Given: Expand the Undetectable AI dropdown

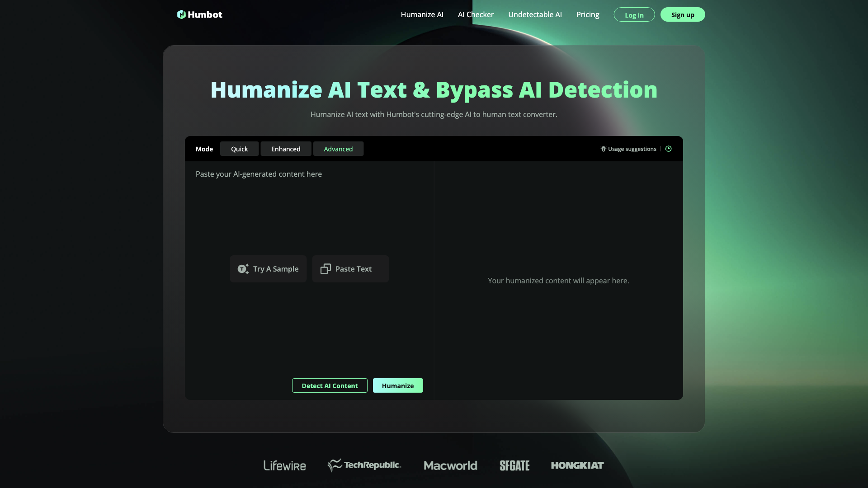Looking at the screenshot, I should [x=535, y=14].
